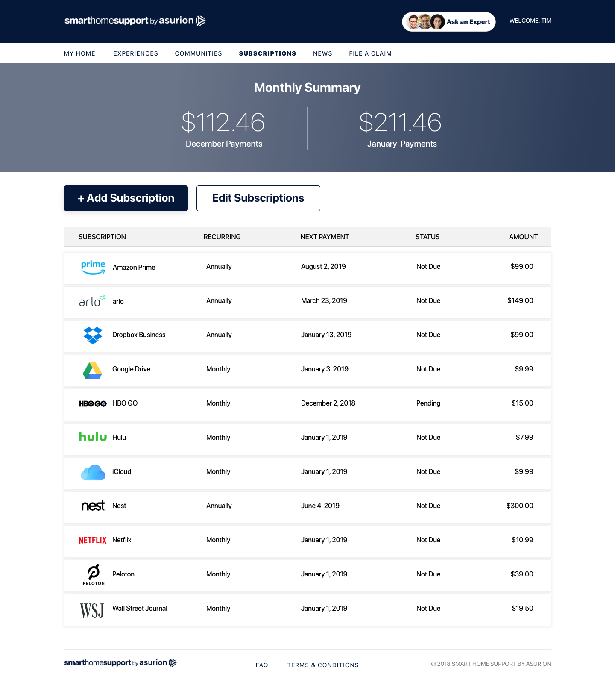Click the Edit Subscriptions button

258,198
